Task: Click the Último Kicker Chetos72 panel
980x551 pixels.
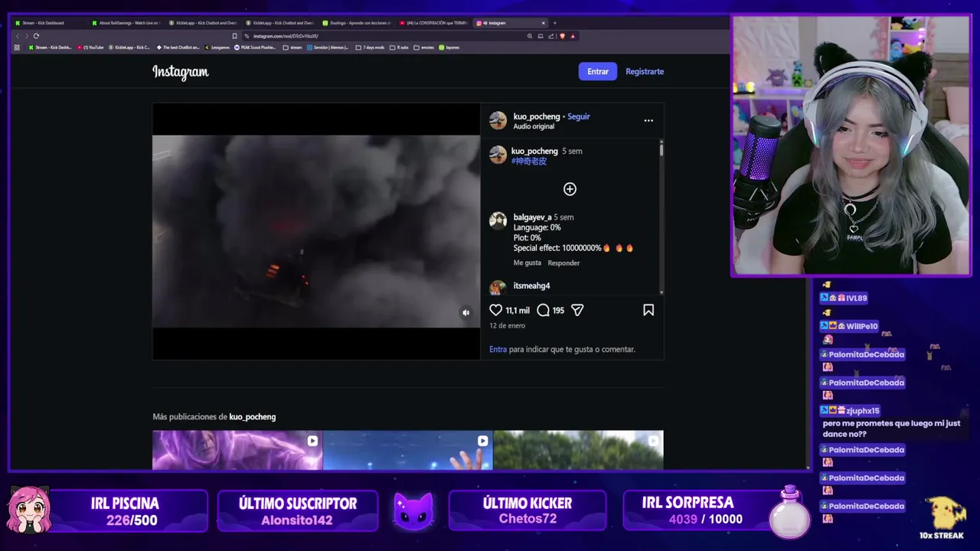Action: click(527, 511)
